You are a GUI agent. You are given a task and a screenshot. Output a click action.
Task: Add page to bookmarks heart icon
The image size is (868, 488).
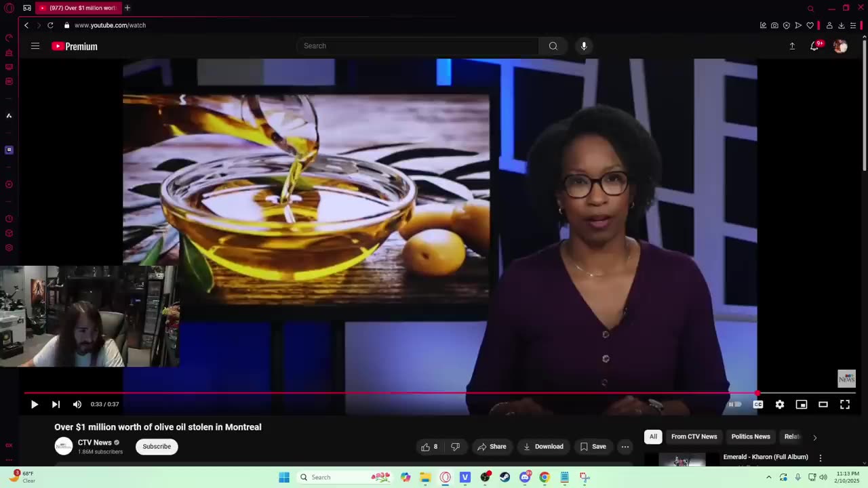coord(810,25)
